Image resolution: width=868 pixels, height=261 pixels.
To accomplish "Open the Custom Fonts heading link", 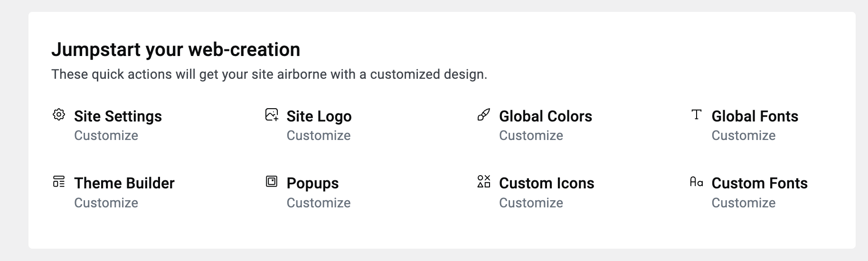I will click(759, 183).
